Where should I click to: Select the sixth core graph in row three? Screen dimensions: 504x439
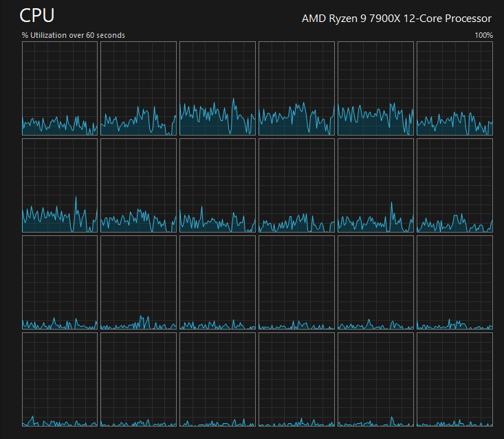tap(454, 283)
